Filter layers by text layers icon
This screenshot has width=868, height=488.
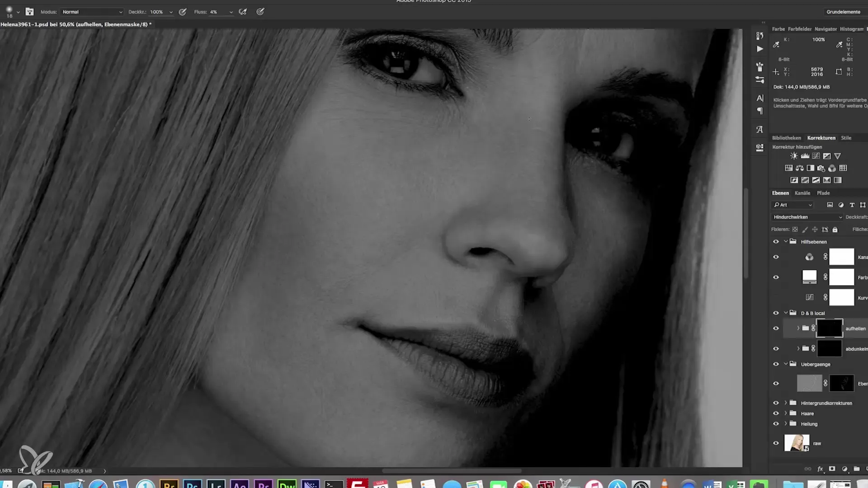[852, 205]
